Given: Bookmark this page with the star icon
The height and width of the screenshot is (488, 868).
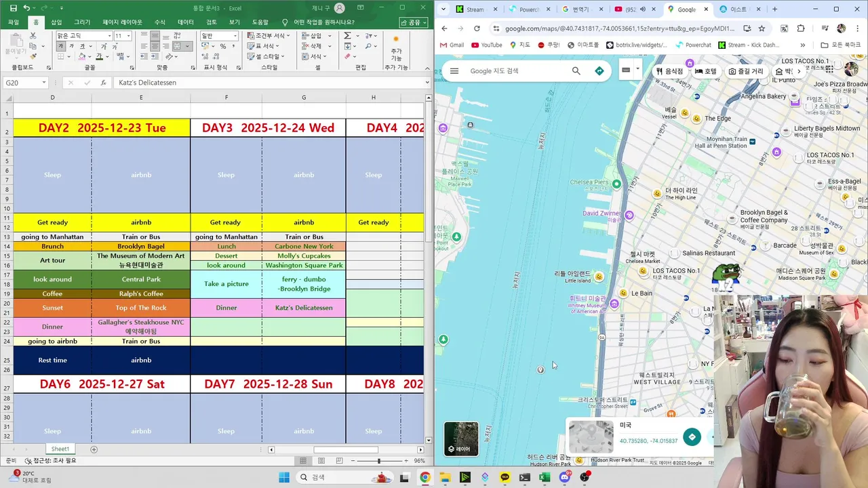Looking at the screenshot, I should point(762,28).
